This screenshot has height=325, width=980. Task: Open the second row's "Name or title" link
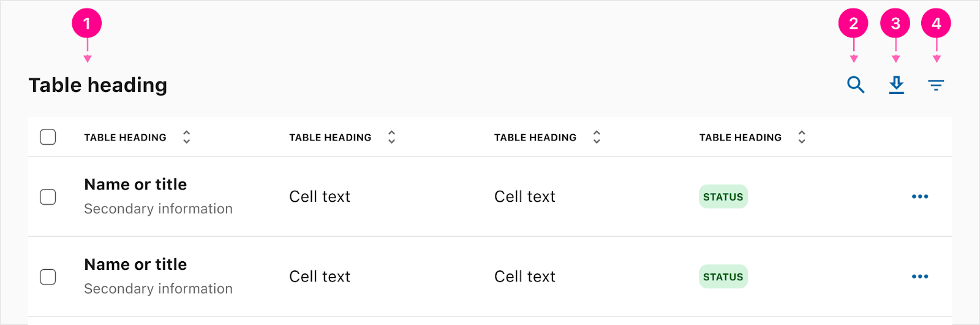(135, 264)
